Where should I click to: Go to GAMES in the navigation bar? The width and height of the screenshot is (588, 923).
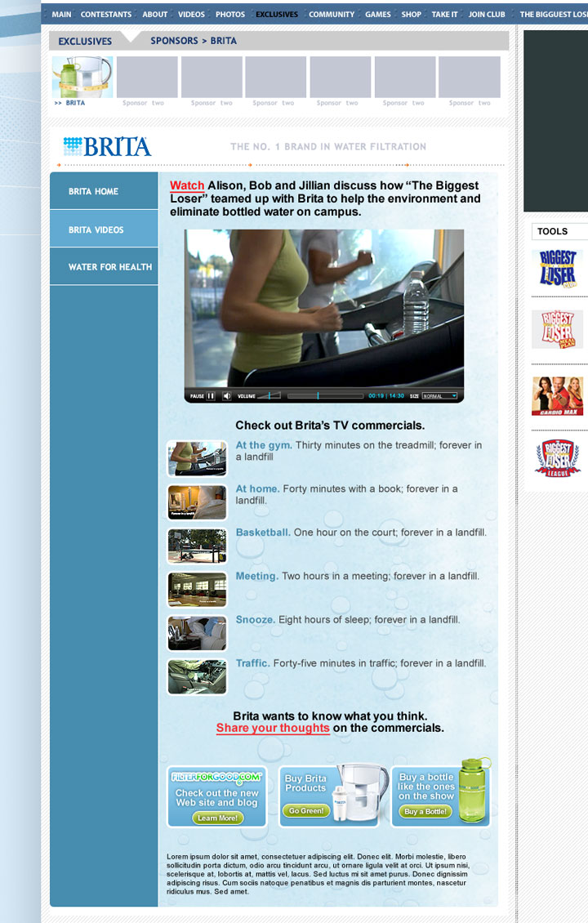click(x=378, y=14)
